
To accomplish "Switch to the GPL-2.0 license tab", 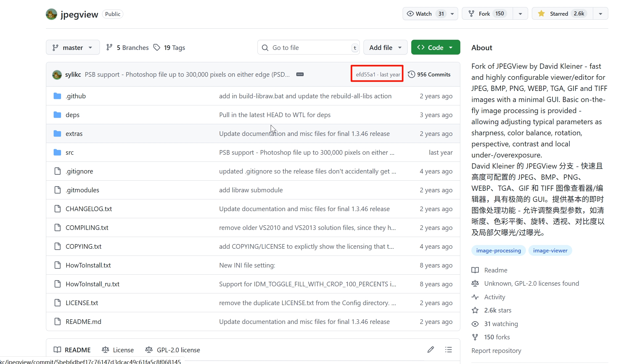I will 173,350.
